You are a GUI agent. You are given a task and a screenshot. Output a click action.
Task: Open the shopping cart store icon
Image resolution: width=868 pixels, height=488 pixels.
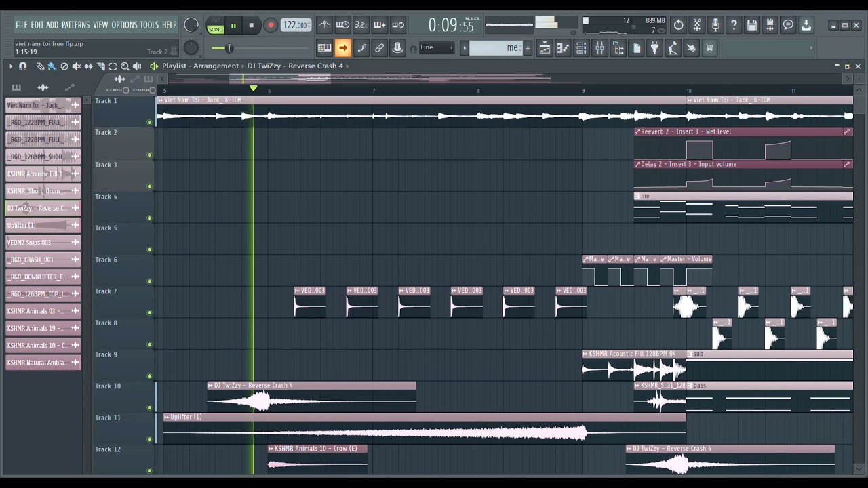(x=709, y=47)
